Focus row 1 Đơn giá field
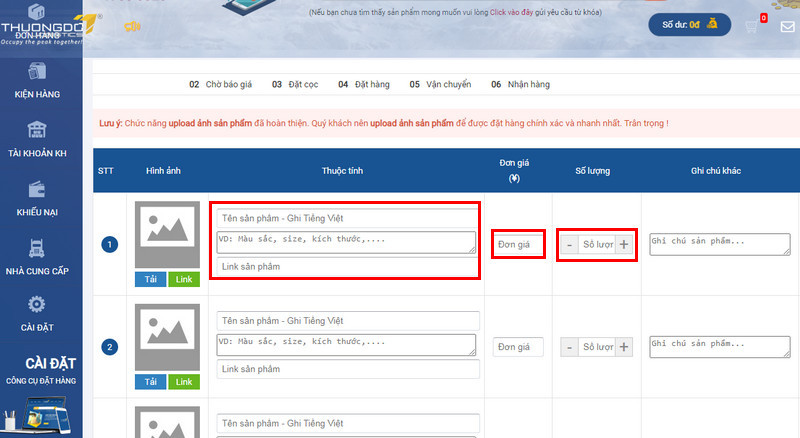The width and height of the screenshot is (800, 438). click(x=518, y=245)
